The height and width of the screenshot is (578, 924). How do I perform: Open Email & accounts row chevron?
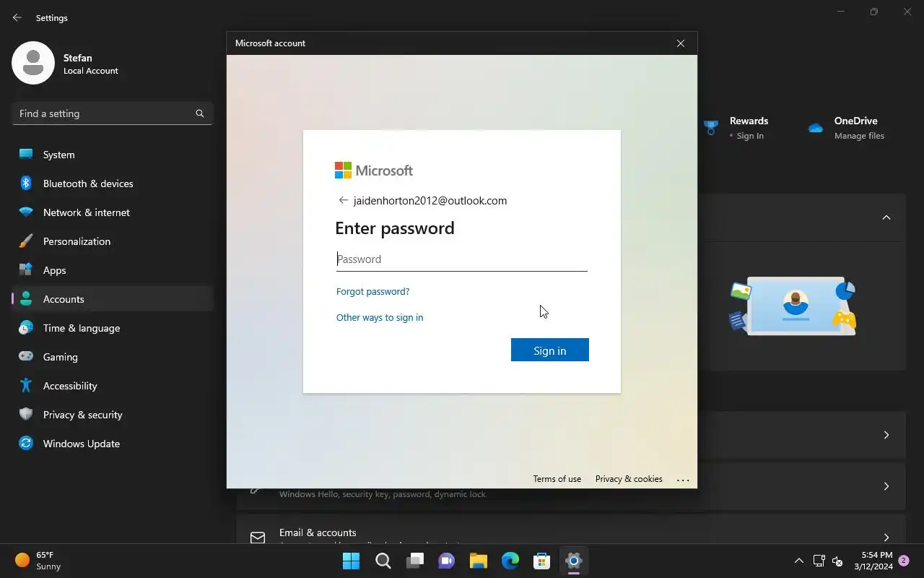[x=886, y=538]
